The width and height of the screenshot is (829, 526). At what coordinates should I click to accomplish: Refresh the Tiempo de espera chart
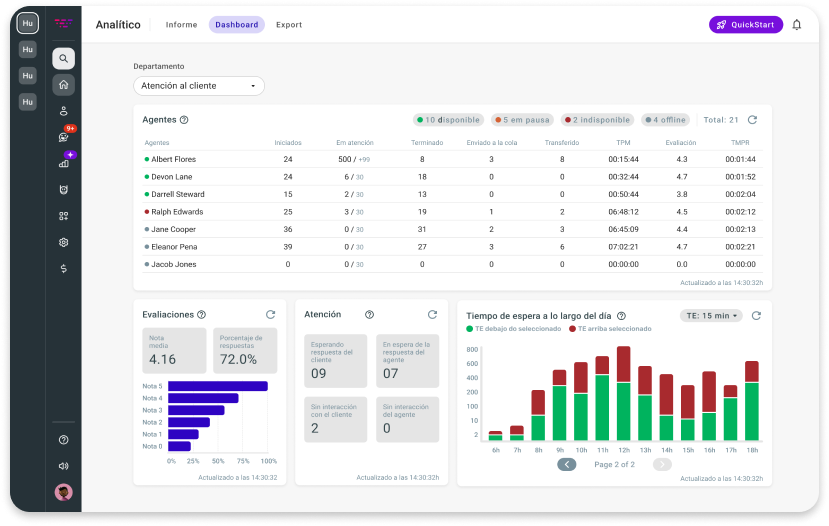pyautogui.click(x=756, y=316)
